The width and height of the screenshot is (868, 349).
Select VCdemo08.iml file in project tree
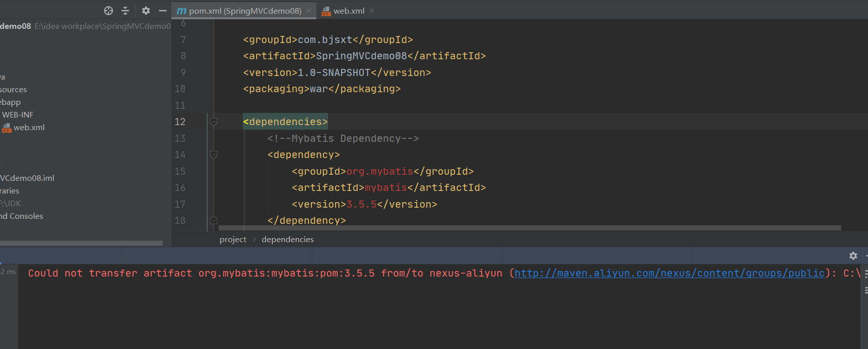[x=27, y=178]
